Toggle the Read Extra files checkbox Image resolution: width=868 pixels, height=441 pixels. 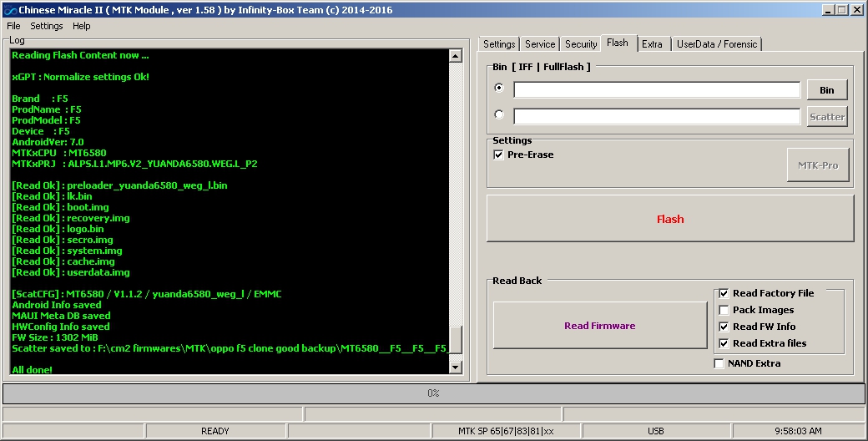[x=724, y=343]
